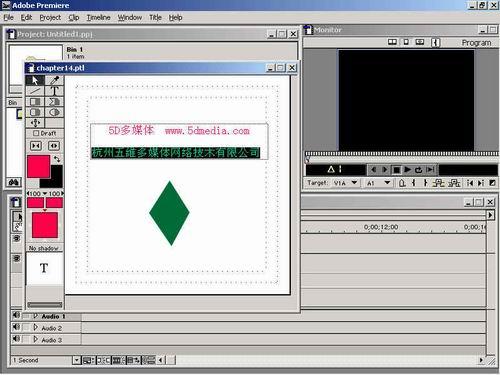The width and height of the screenshot is (500, 375).
Task: Open the Target V1A dropdown
Action: click(354, 183)
